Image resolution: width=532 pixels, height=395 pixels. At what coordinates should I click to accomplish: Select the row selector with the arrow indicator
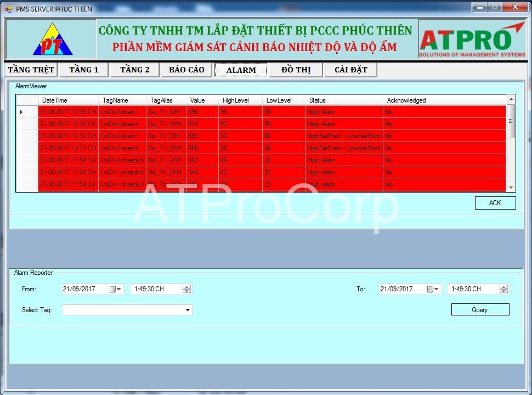click(x=27, y=112)
